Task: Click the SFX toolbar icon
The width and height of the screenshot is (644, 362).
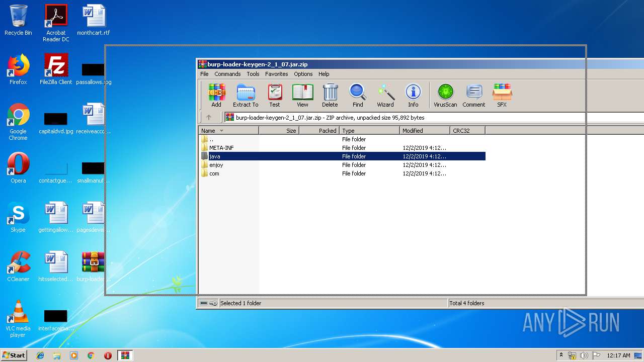Action: point(502,96)
